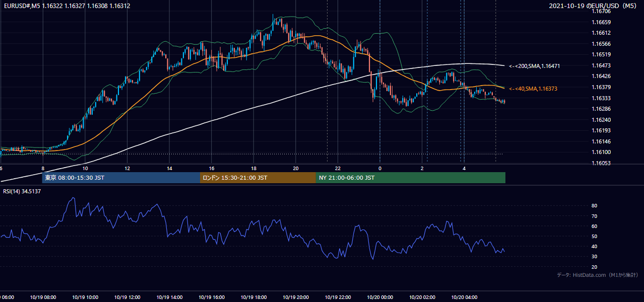
Task: Click price axis value 1.16426
Action: point(601,77)
